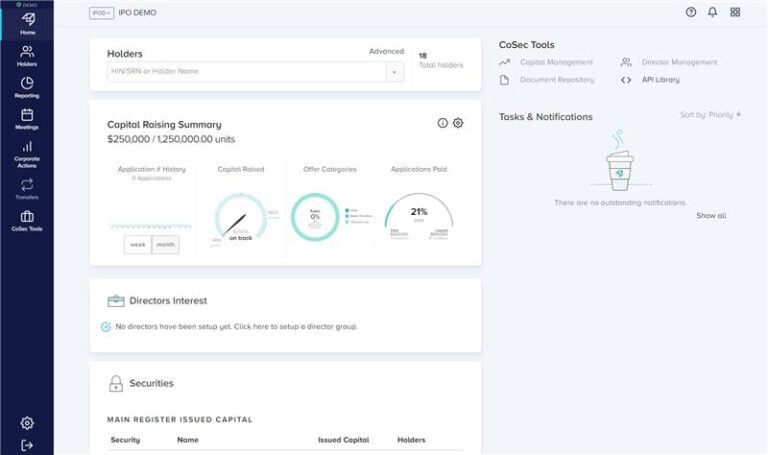Open the Holders sidebar icon
Screen dimensions: 768x455
(27, 55)
